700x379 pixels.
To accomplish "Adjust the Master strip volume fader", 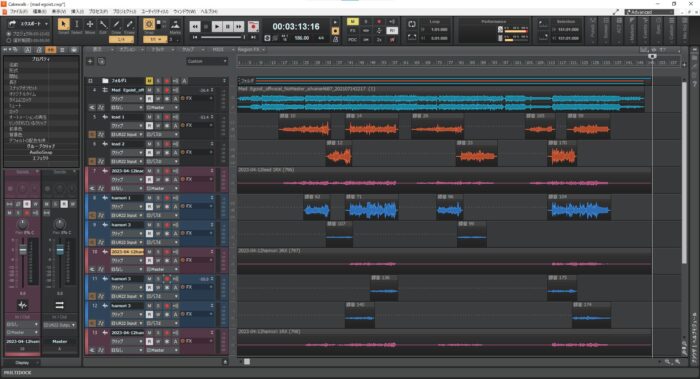I will [60, 250].
